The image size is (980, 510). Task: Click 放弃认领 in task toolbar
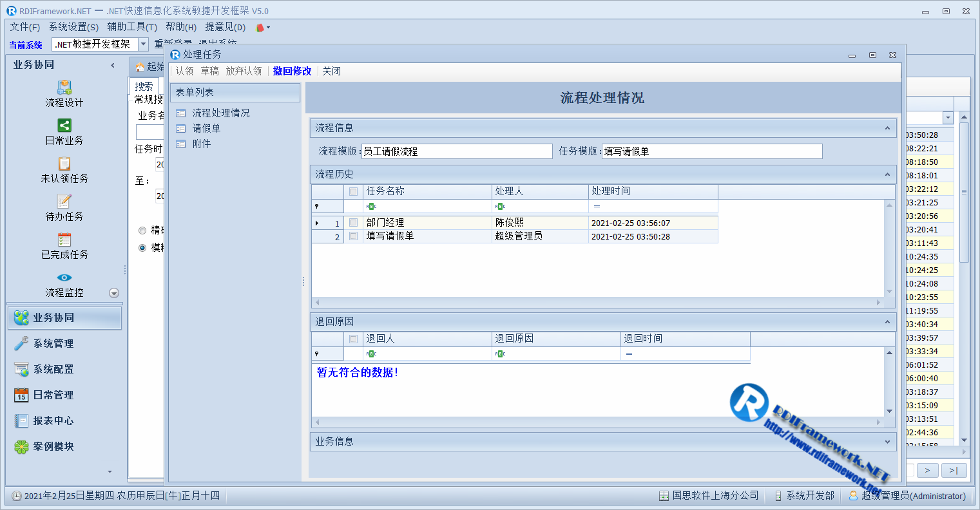click(244, 71)
